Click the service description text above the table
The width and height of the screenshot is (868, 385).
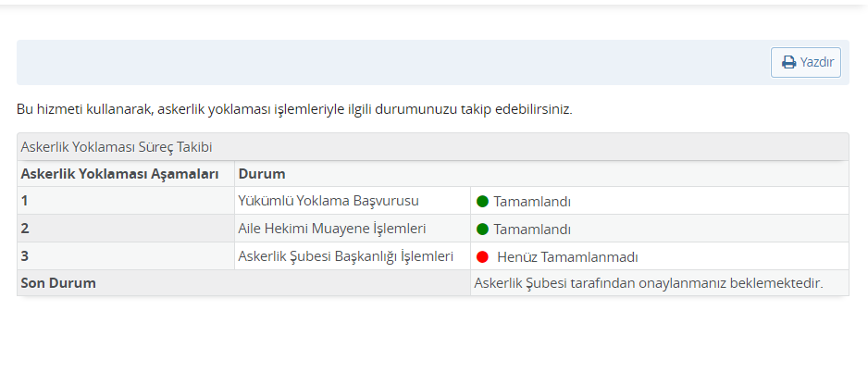(294, 109)
